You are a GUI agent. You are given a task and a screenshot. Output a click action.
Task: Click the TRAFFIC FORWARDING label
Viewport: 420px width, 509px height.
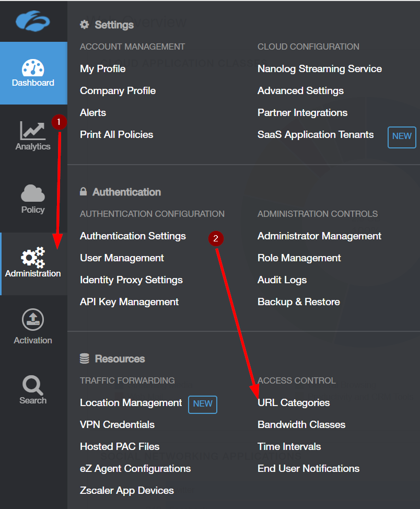[x=127, y=380]
